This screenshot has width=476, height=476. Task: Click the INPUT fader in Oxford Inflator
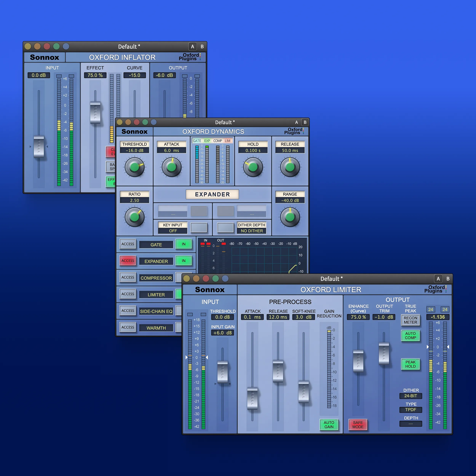point(39,146)
